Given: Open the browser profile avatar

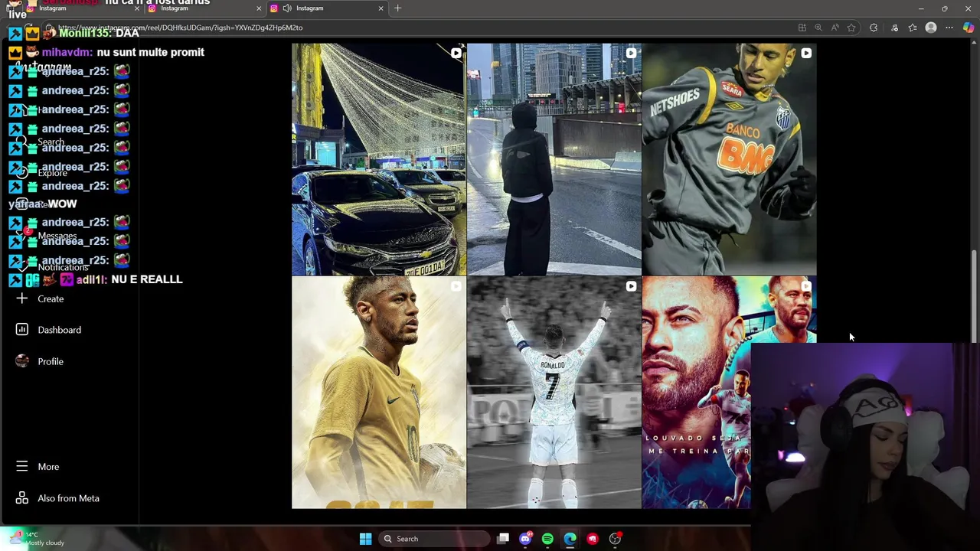Looking at the screenshot, I should (x=931, y=28).
